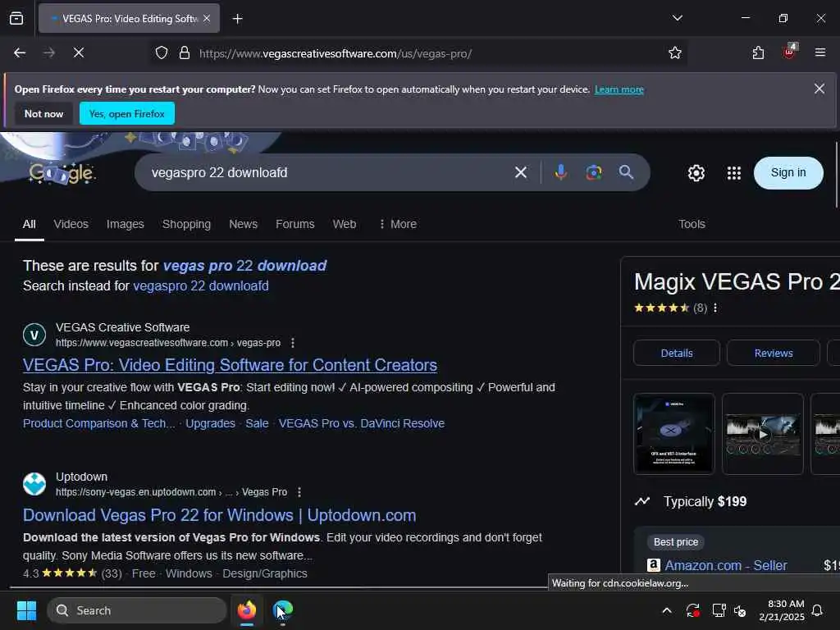
Task: Click the Reviews panel button
Action: pos(773,353)
